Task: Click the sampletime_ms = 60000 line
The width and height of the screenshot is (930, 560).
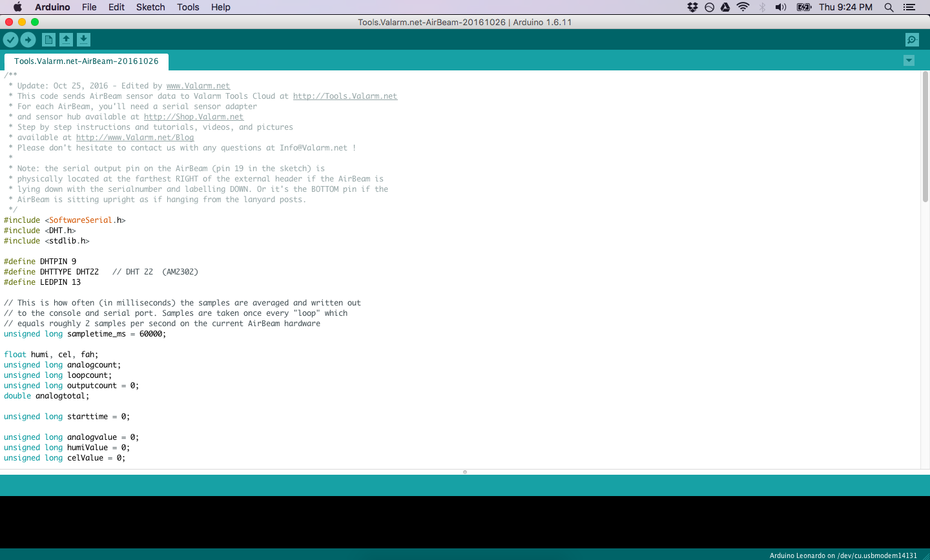Action: pyautogui.click(x=85, y=334)
